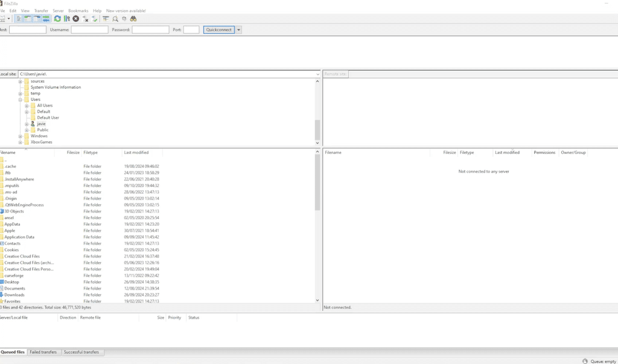
Task: Sort local list by Last modified column
Action: pyautogui.click(x=142, y=152)
